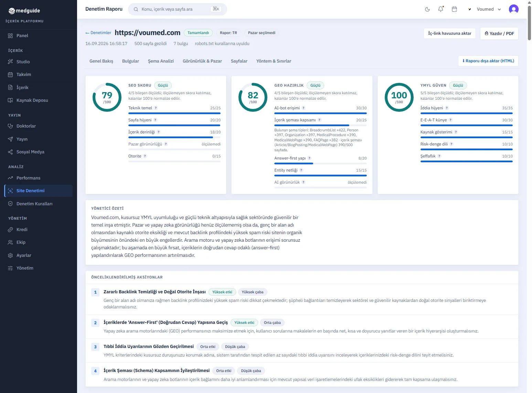The height and width of the screenshot is (393, 532).
Task: Show the AI-bot erişimi help icon
Action: [304, 108]
